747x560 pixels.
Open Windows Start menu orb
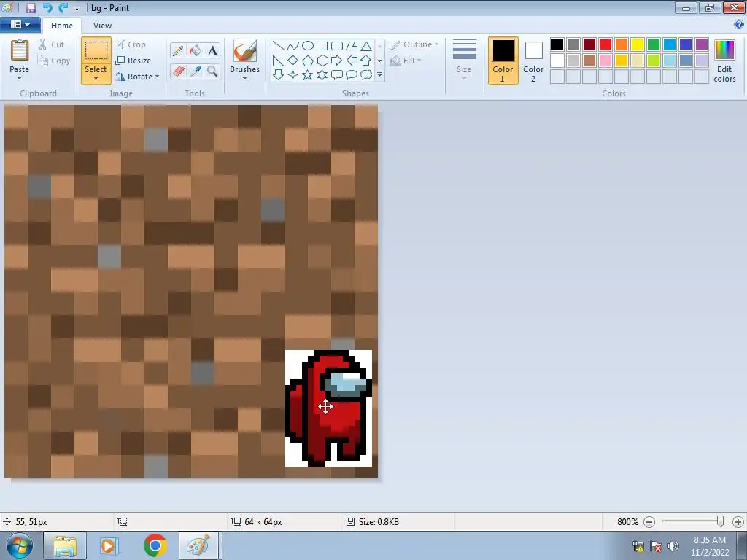click(20, 545)
